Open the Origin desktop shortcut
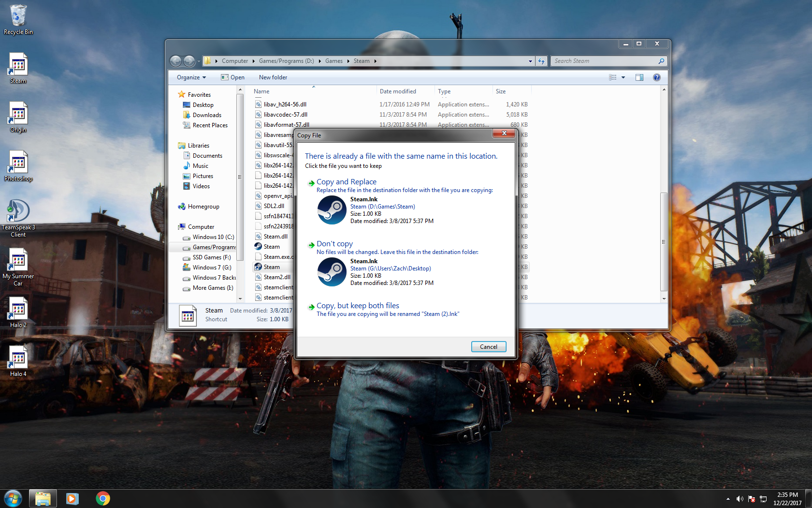Image resolution: width=812 pixels, height=508 pixels. tap(18, 117)
